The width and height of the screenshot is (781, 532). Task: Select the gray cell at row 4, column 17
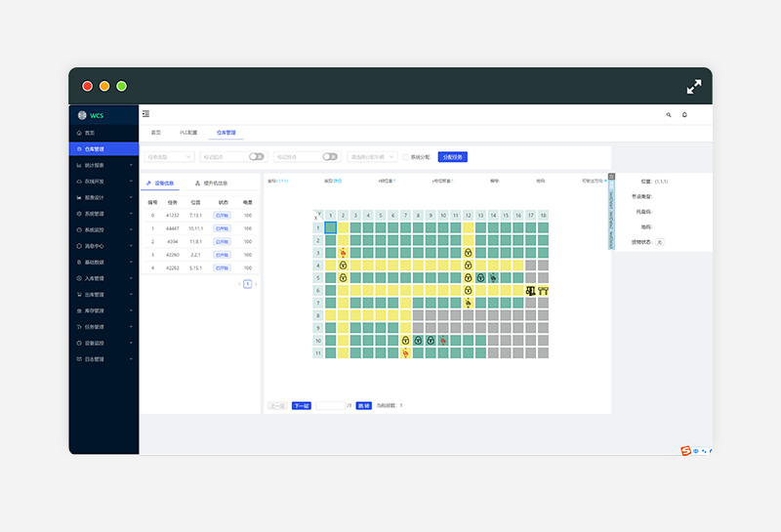pos(530,265)
